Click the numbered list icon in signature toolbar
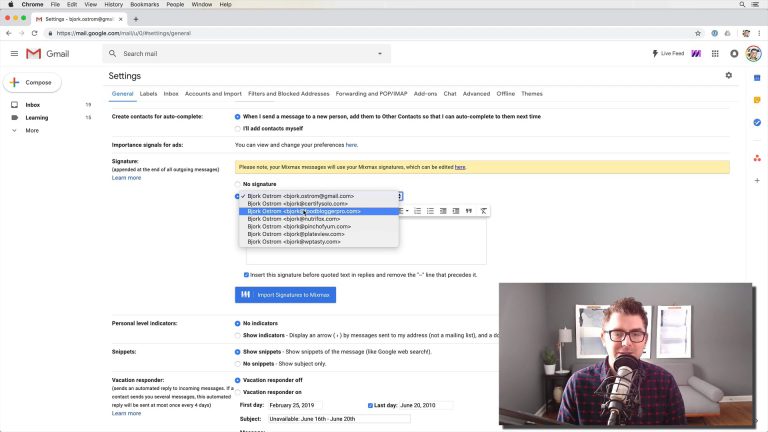Viewport: 768px width, 432px height. click(x=418, y=211)
